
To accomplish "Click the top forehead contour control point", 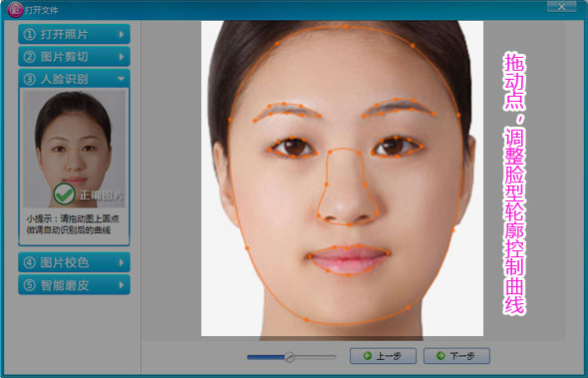I will [346, 27].
